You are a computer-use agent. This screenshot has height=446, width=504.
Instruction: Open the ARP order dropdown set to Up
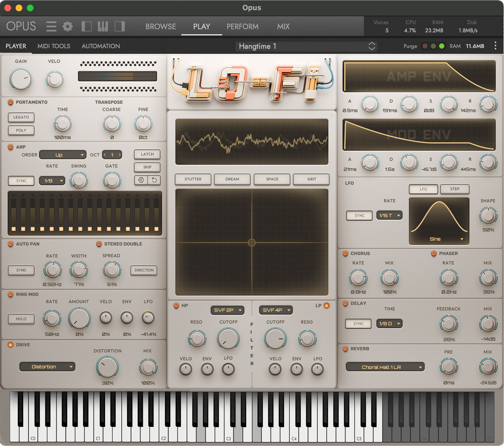click(x=62, y=155)
